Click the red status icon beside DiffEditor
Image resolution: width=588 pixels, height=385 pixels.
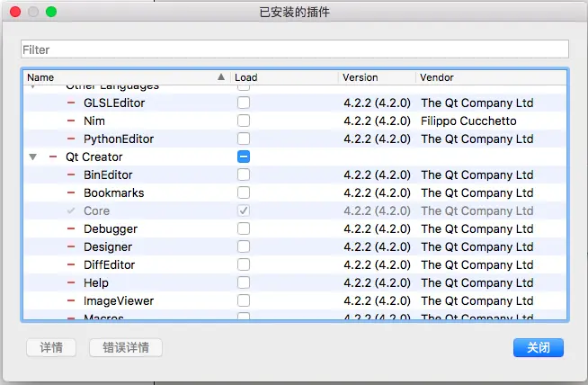point(71,264)
